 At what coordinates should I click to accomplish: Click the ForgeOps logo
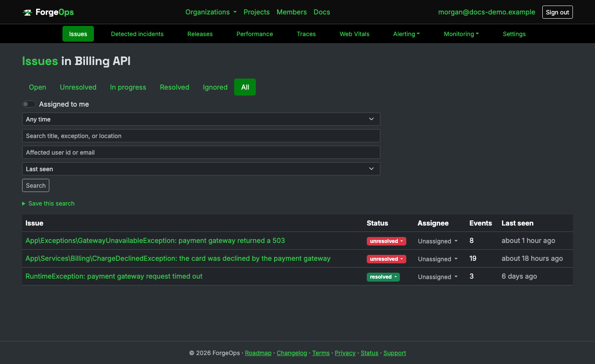(x=48, y=12)
